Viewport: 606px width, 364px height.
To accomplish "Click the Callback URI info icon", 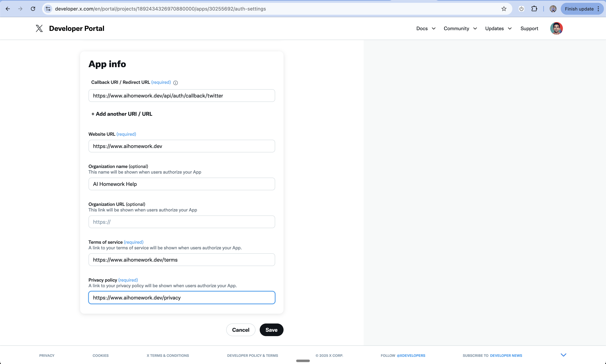I will coord(175,83).
